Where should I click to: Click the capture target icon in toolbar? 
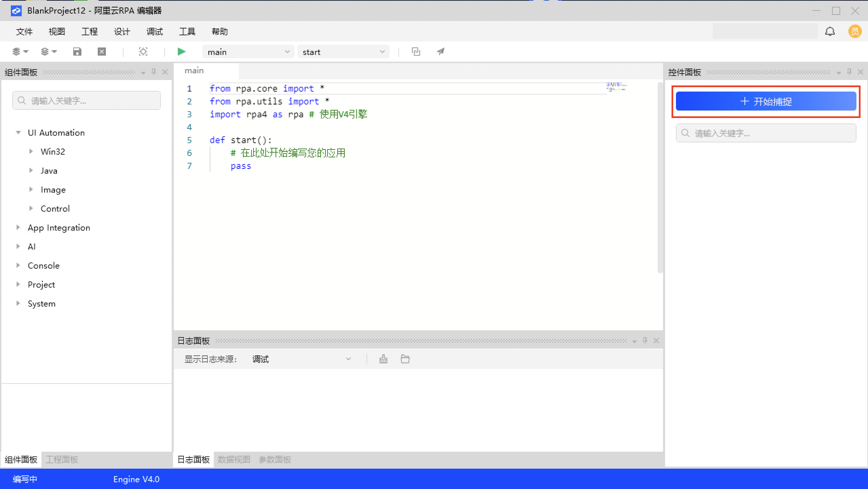tap(143, 52)
